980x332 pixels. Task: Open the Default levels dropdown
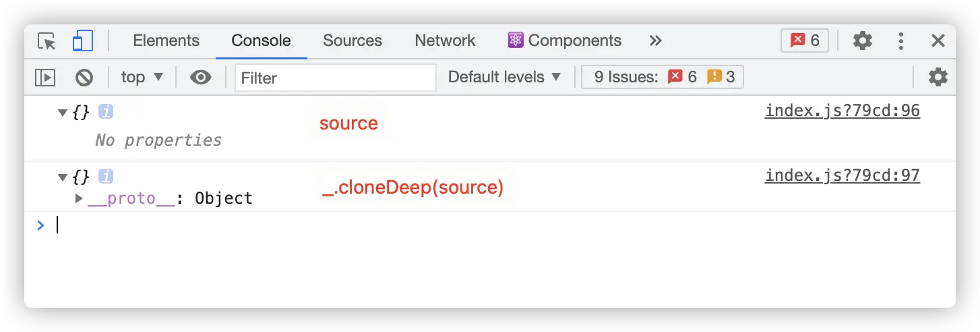pyautogui.click(x=505, y=78)
